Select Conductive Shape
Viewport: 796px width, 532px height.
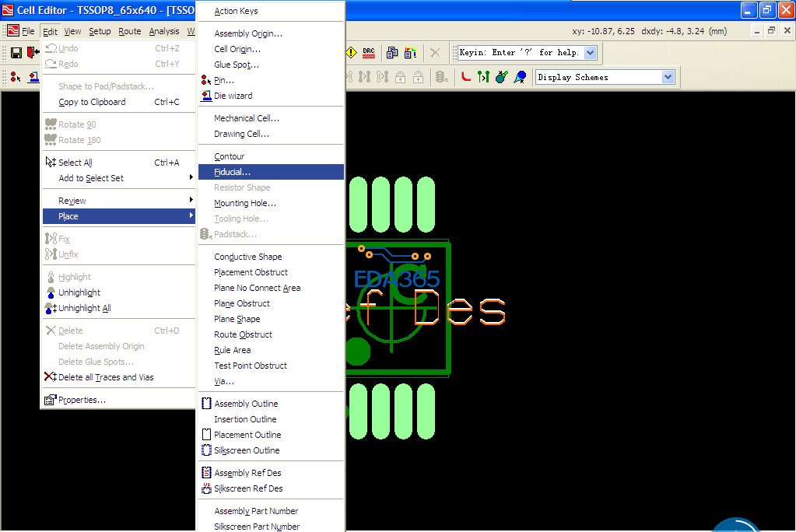click(x=271, y=257)
